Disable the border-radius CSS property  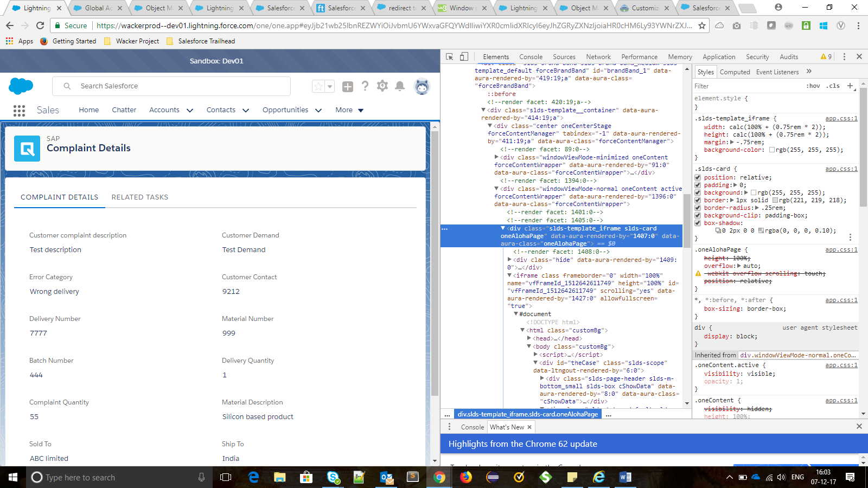(698, 208)
